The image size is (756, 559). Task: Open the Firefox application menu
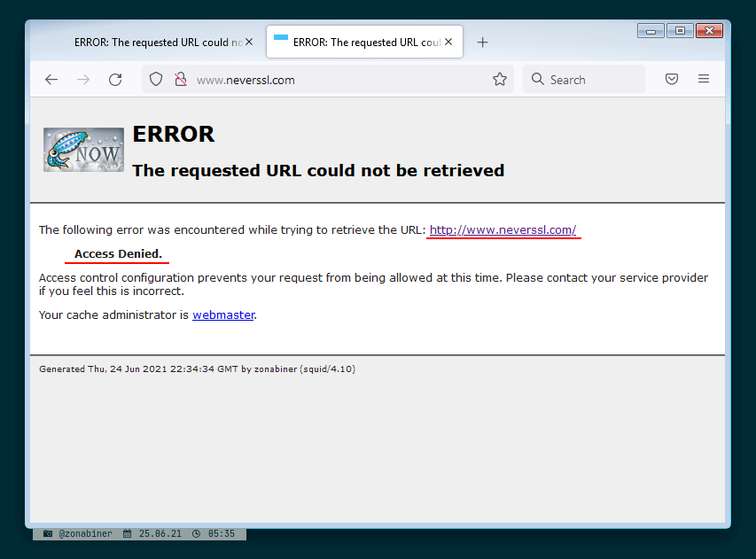703,79
